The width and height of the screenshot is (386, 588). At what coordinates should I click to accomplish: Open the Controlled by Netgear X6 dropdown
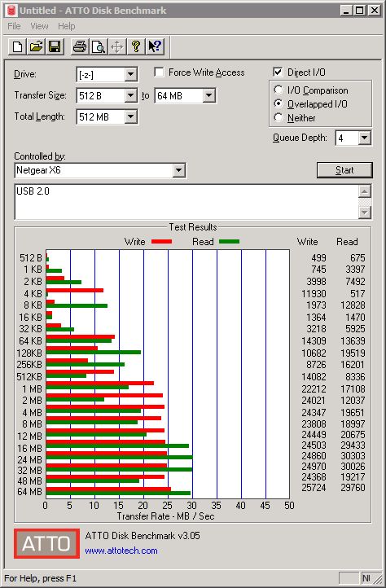pyautogui.click(x=178, y=171)
